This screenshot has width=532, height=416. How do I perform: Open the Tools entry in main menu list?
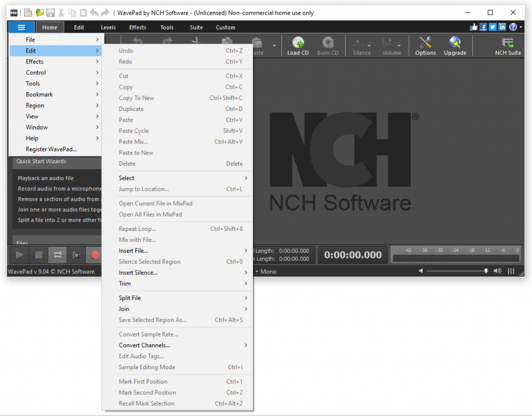pos(55,84)
